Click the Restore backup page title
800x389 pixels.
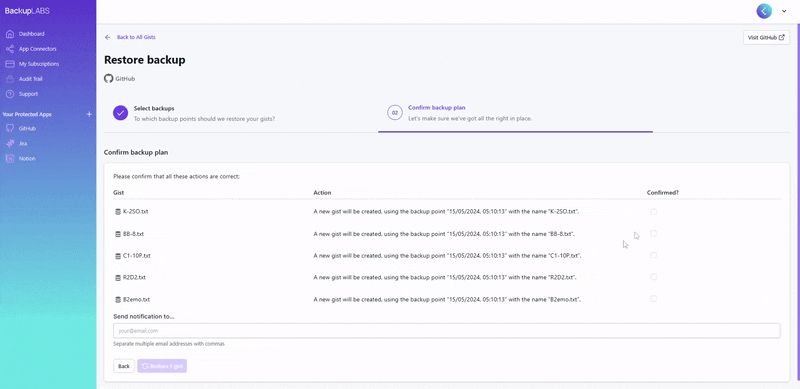pos(145,60)
